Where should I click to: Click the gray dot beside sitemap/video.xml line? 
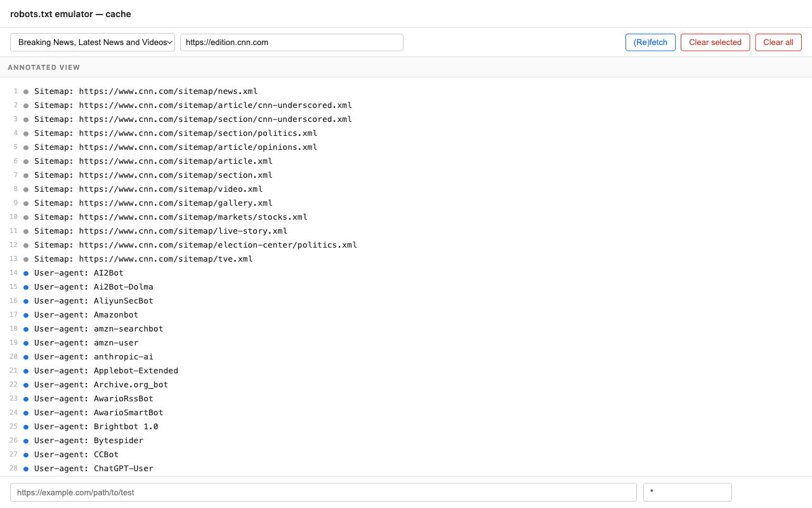click(26, 189)
